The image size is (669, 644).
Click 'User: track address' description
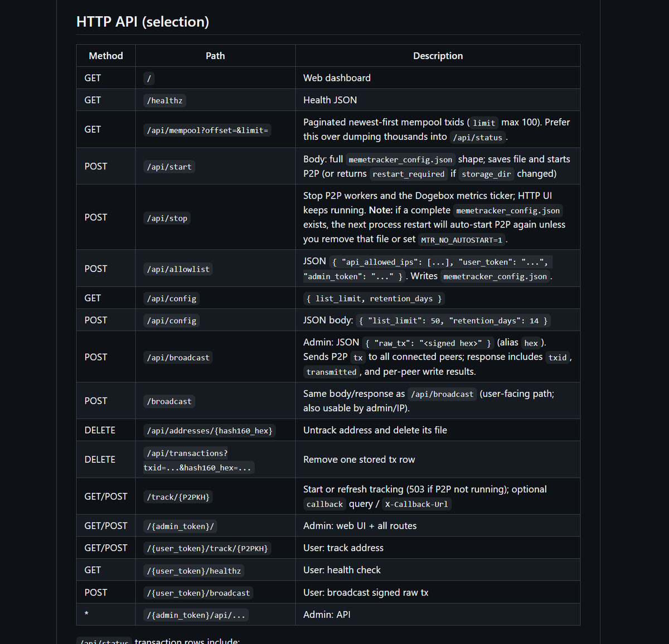tap(343, 548)
